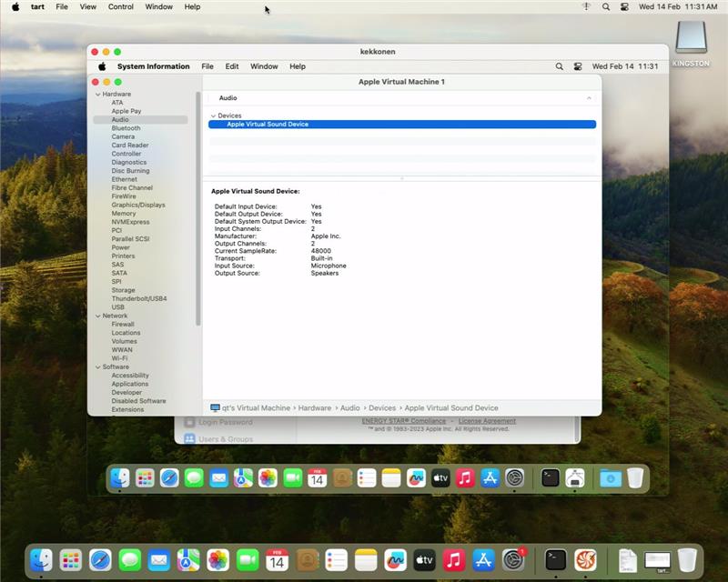728x582 pixels.
Task: Select Firewall under Network
Action: (123, 324)
